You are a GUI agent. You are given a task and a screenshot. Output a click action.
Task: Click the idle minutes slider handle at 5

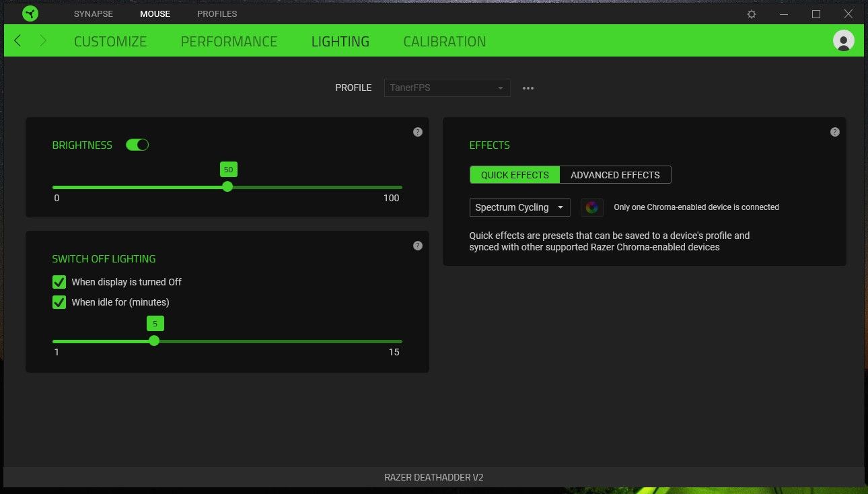(154, 341)
